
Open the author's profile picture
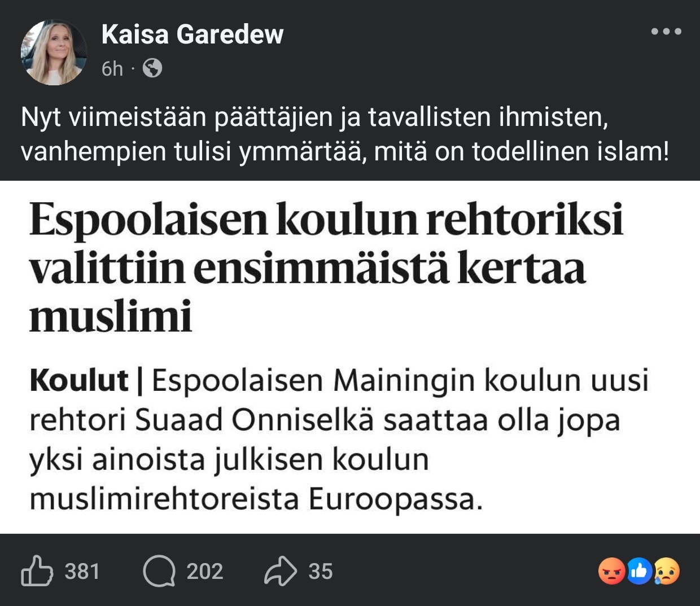tap(54, 52)
